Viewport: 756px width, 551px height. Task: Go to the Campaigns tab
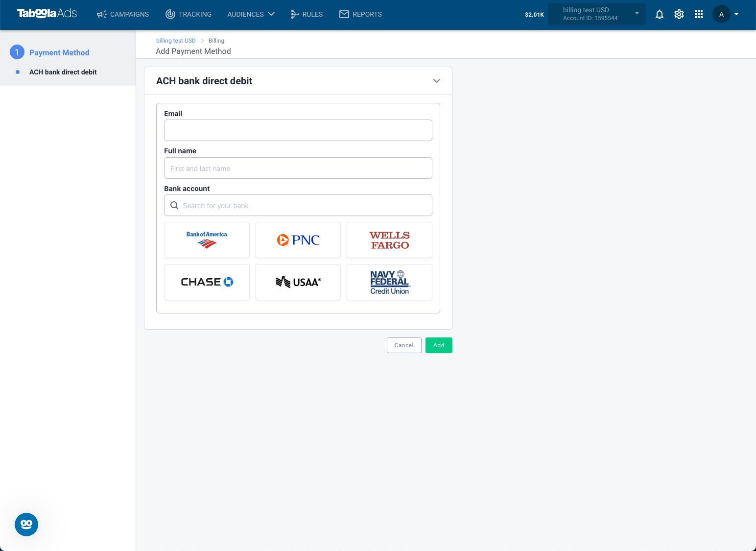pos(123,14)
